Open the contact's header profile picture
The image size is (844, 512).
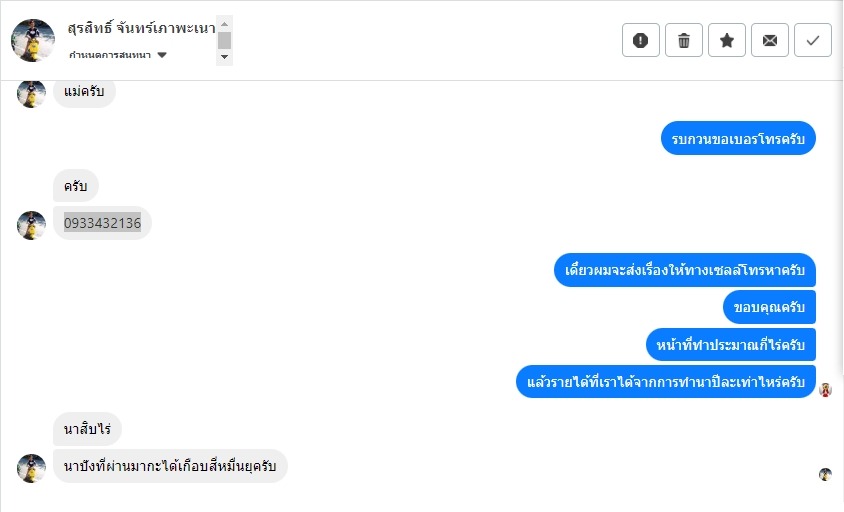[x=32, y=40]
